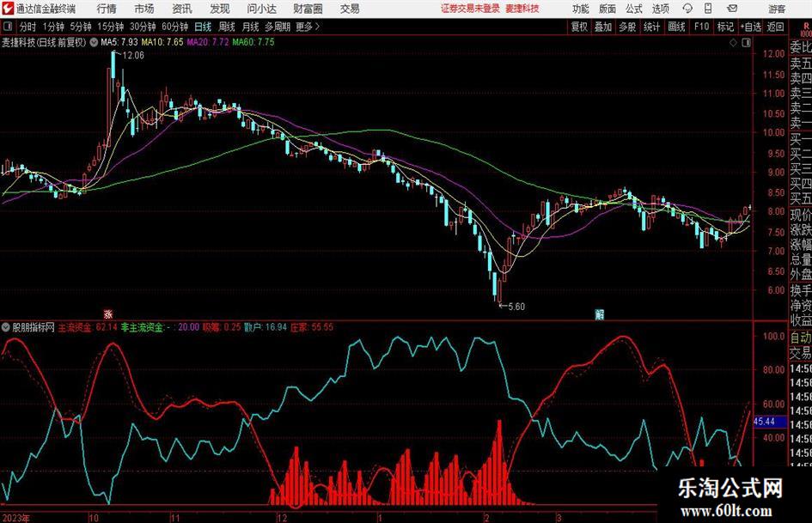
Task: Click the MA5: 7.93 label
Action: 119,42
